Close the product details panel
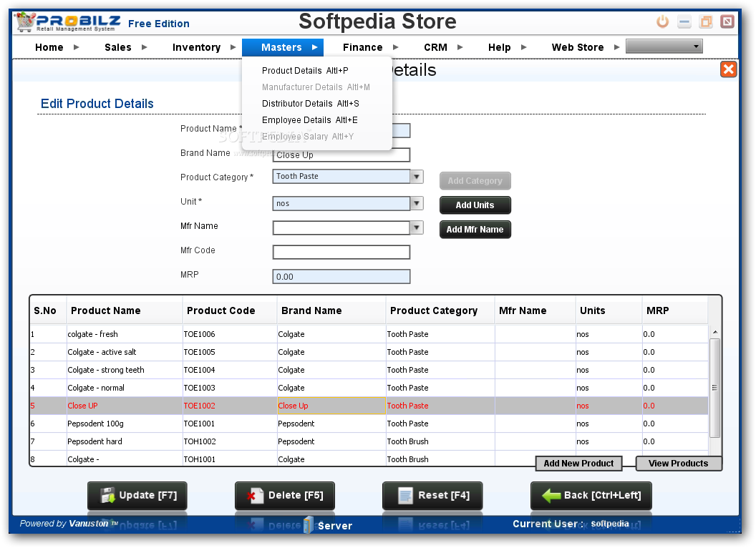 728,69
